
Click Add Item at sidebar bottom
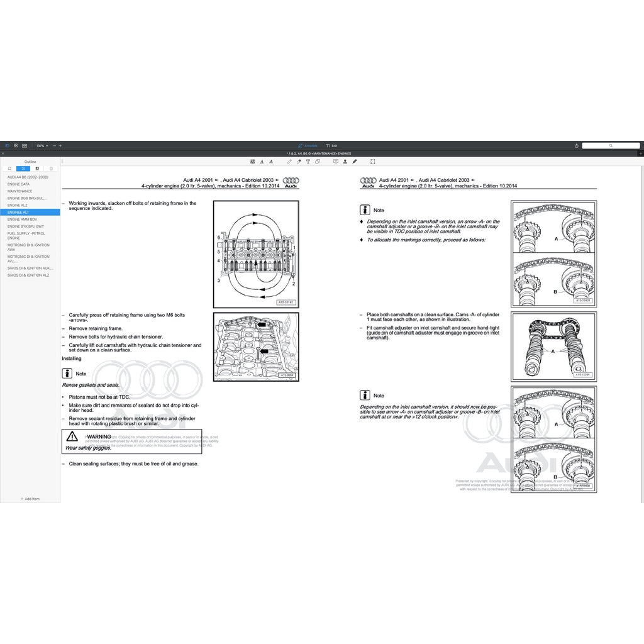(x=30, y=499)
